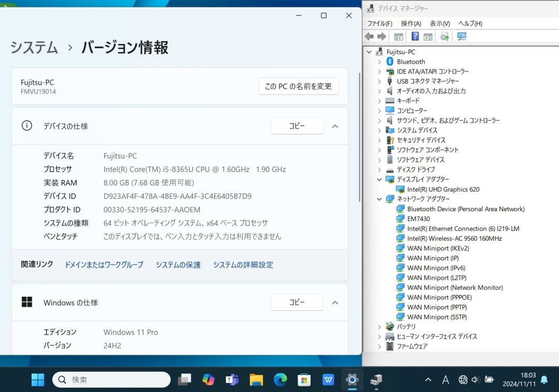
Task: Open the blue W app on taskbar
Action: click(328, 380)
